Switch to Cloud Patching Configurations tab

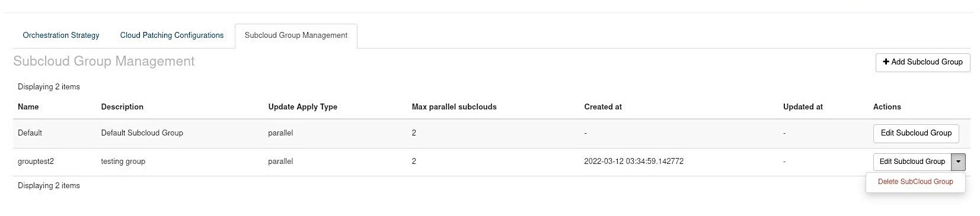[x=172, y=36]
